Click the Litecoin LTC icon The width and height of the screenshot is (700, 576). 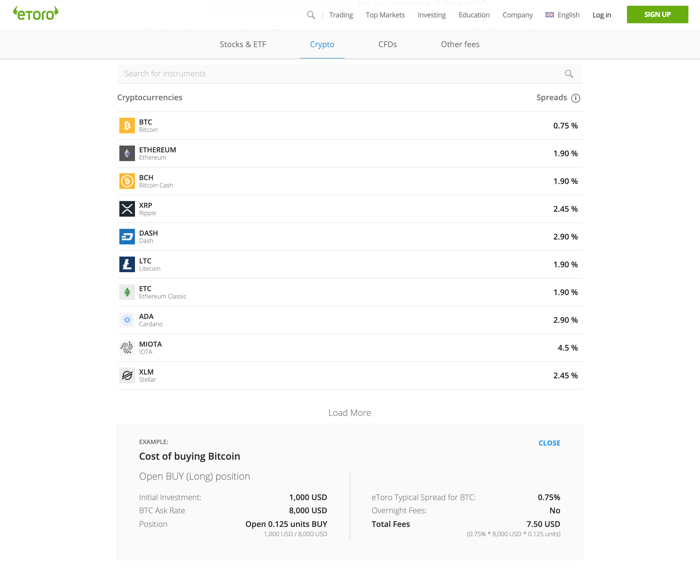[127, 264]
